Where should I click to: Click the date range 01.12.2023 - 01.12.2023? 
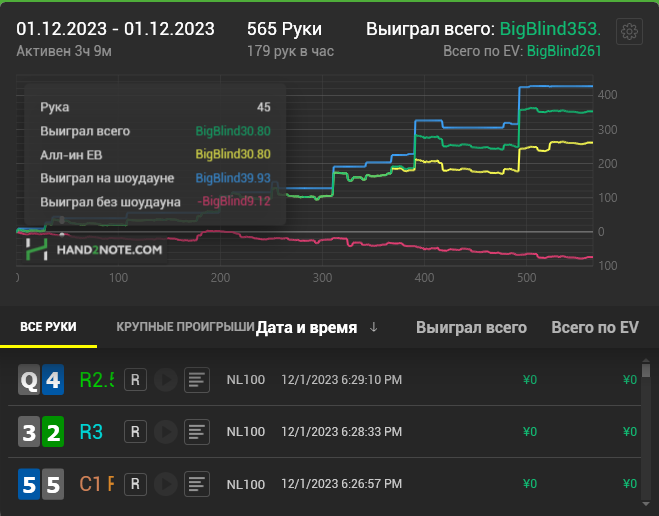click(116, 29)
